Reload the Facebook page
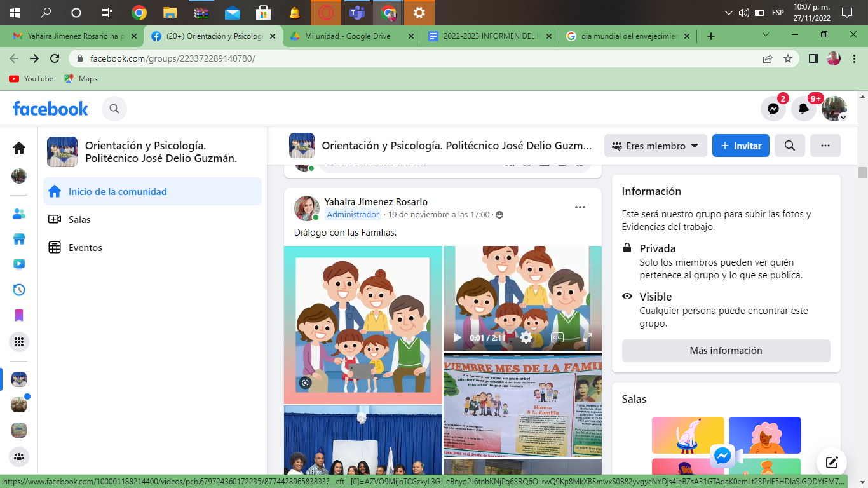Viewport: 868px width, 488px height. coord(55,58)
